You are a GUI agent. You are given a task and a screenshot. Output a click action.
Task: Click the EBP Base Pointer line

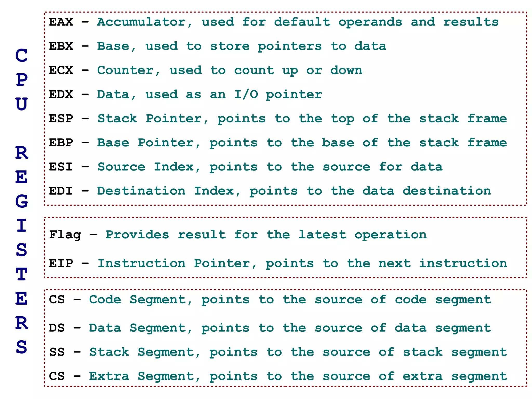tap(278, 143)
